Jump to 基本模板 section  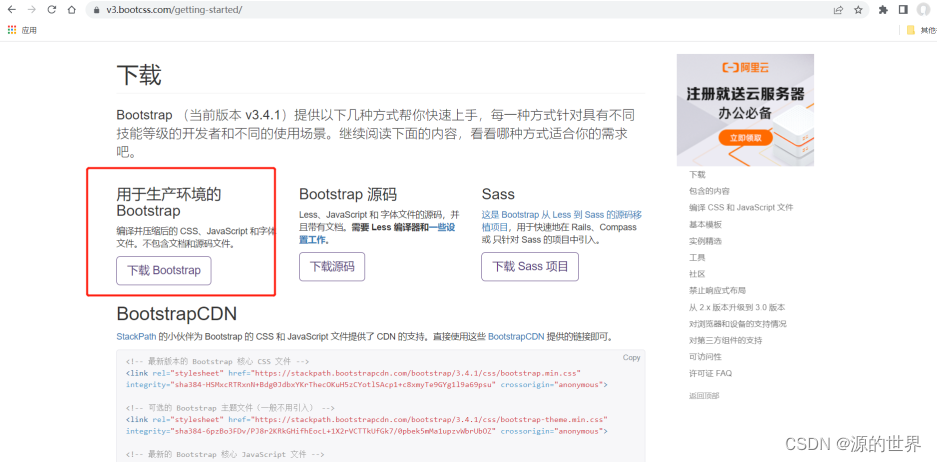705,225
